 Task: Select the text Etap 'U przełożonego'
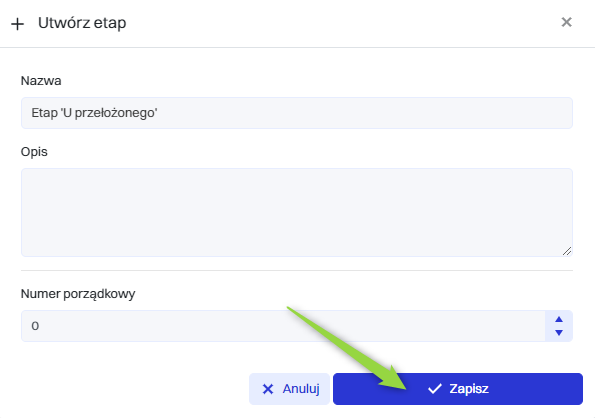coord(94,113)
